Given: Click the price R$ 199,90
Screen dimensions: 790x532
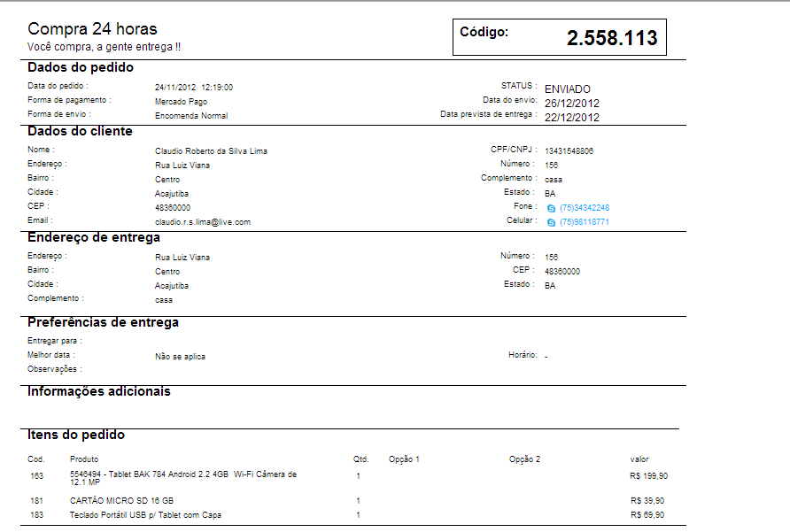Looking at the screenshot, I should tap(649, 476).
